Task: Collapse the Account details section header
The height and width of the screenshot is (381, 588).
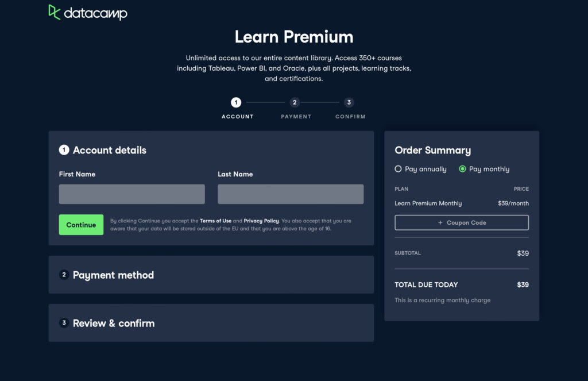Action: pyautogui.click(x=109, y=151)
